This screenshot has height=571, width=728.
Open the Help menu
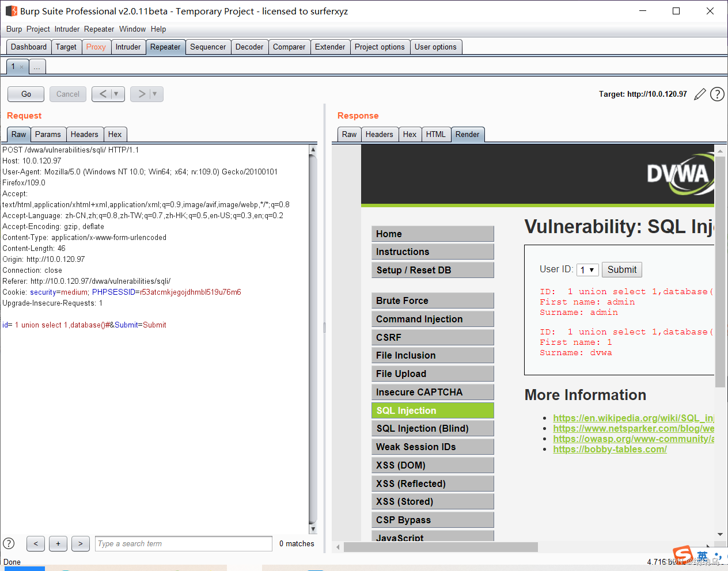coord(158,29)
